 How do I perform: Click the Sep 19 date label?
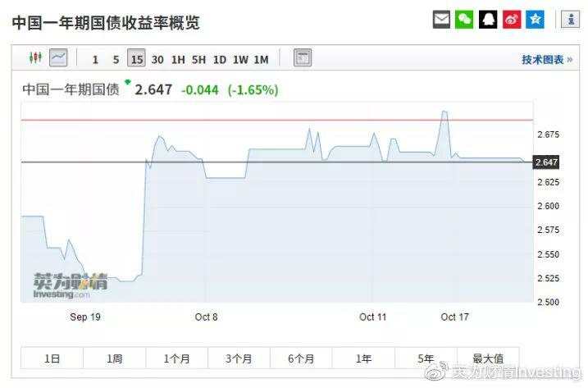tap(85, 317)
